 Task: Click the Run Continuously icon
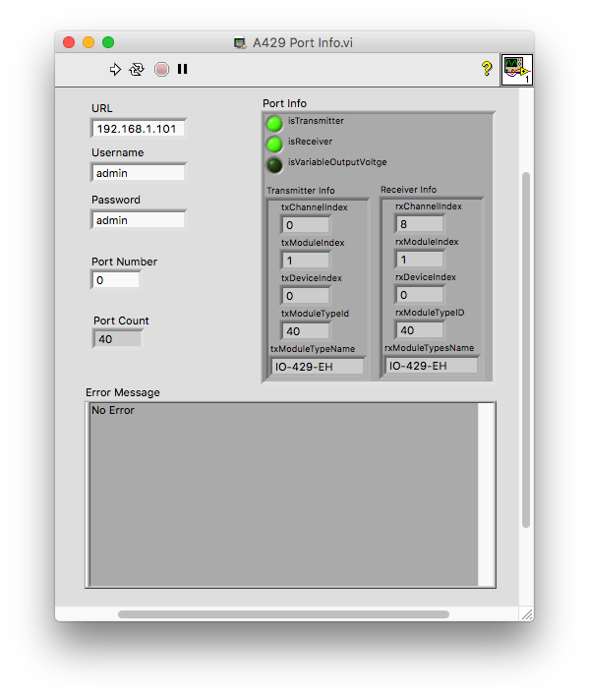(137, 69)
